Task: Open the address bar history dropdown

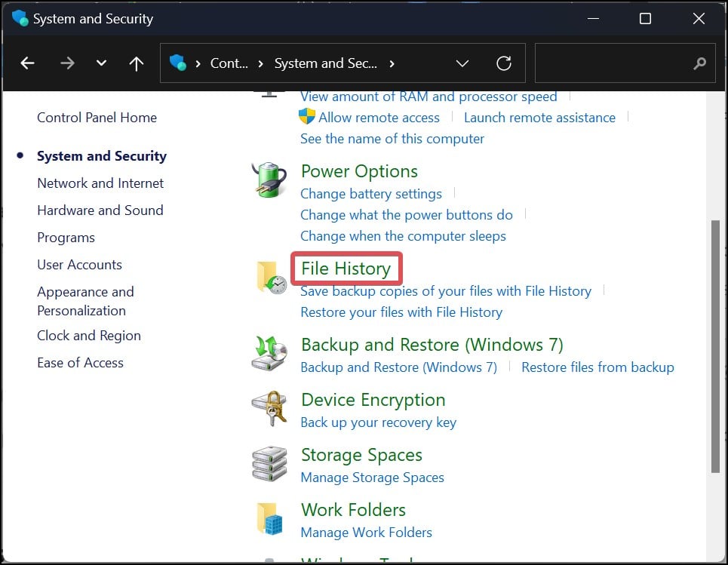Action: [x=462, y=63]
